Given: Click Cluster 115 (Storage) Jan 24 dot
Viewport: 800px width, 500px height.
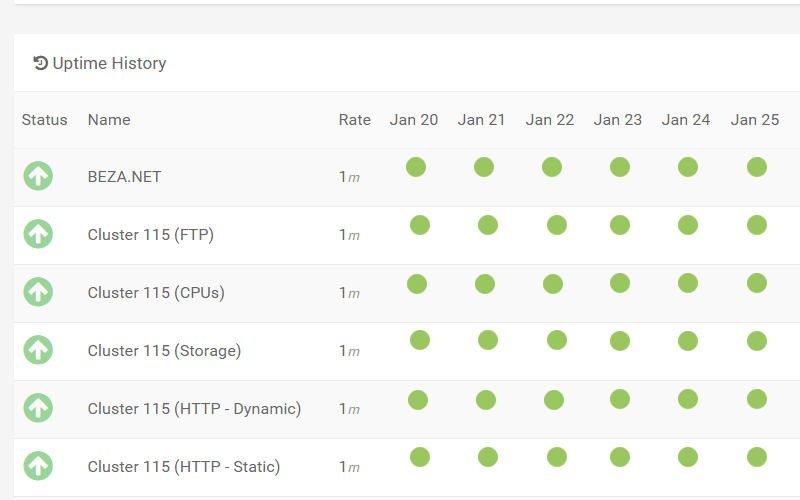Looking at the screenshot, I should coord(688,341).
